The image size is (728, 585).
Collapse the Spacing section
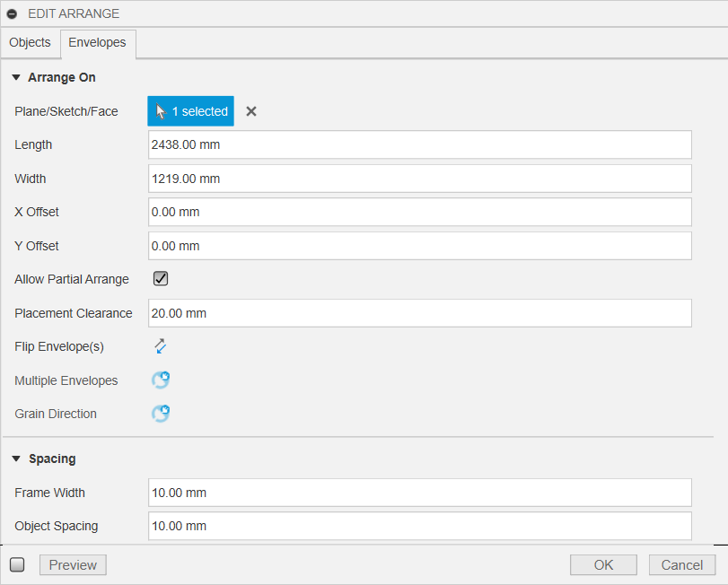tap(16, 459)
